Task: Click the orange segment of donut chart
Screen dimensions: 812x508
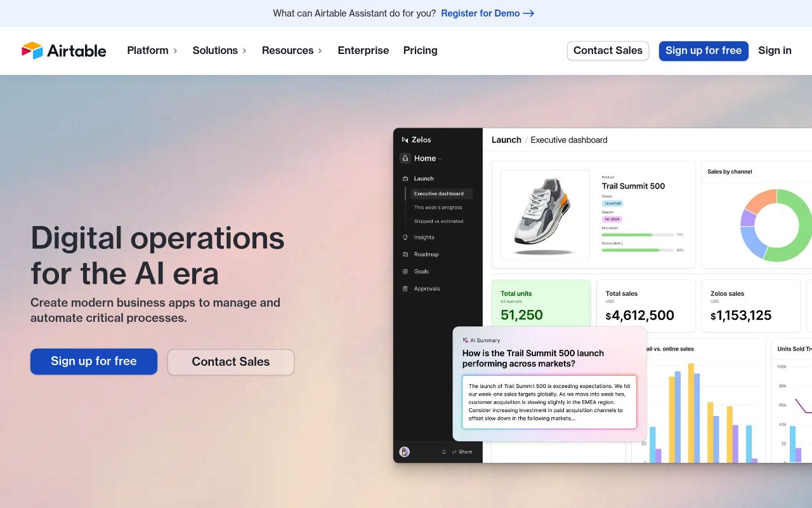Action: pos(762,200)
